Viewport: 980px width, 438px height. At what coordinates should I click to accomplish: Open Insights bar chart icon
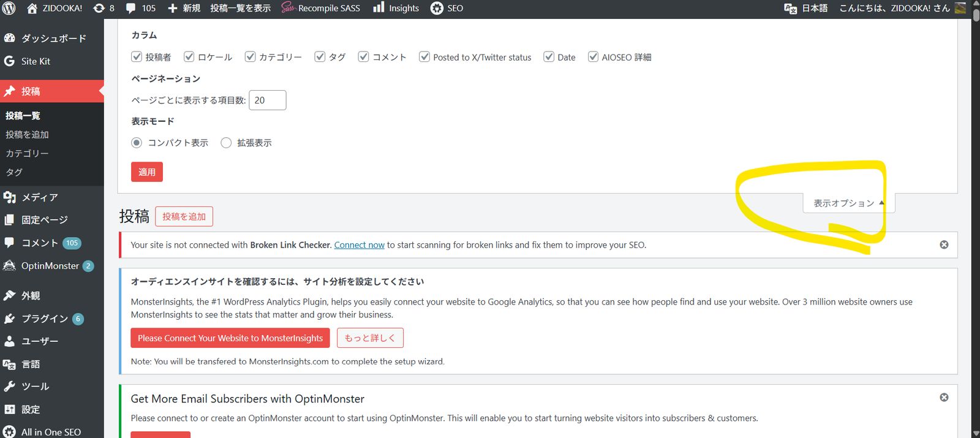[x=379, y=7]
